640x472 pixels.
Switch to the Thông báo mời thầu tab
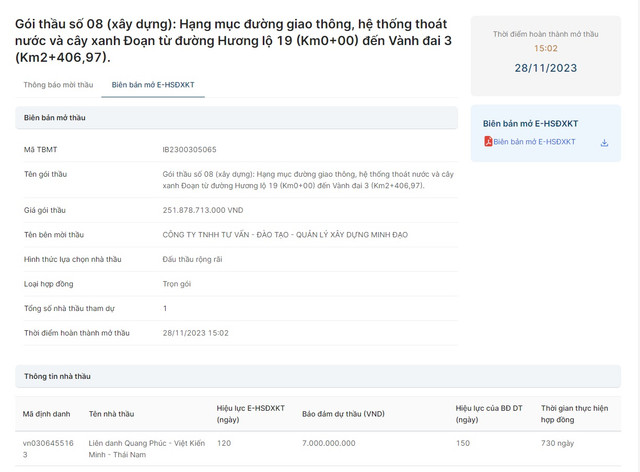(58, 85)
